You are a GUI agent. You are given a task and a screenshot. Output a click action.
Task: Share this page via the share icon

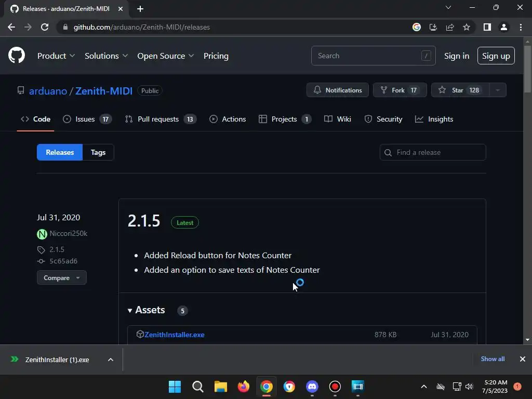pyautogui.click(x=450, y=27)
